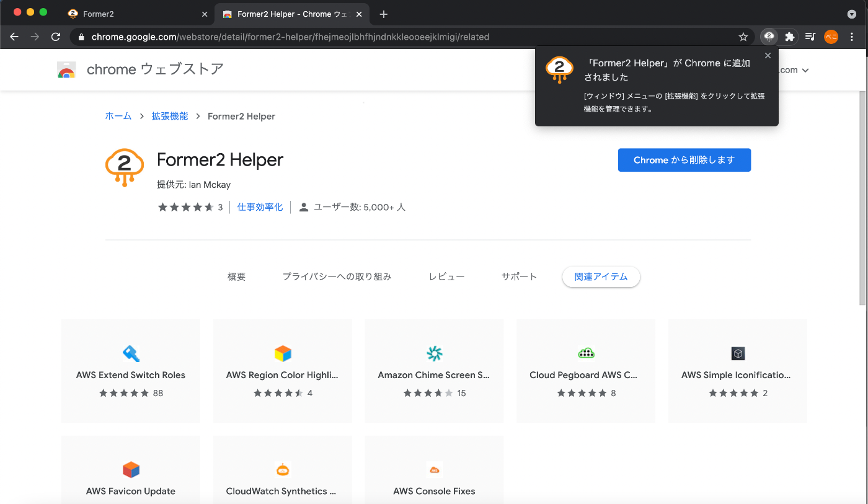Viewport: 868px width, 504px height.
Task: Click the Chrome から削除します button
Action: (x=684, y=160)
